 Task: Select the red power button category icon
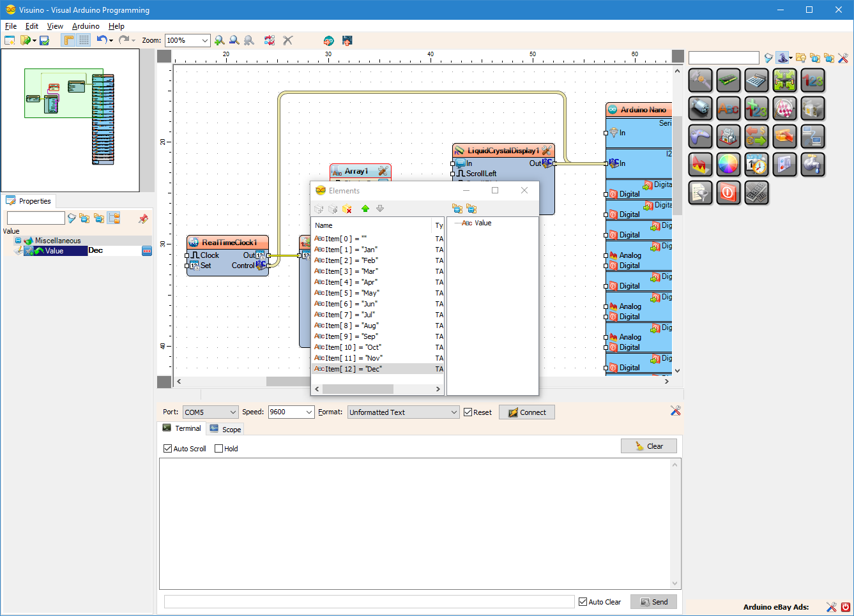[x=728, y=193]
